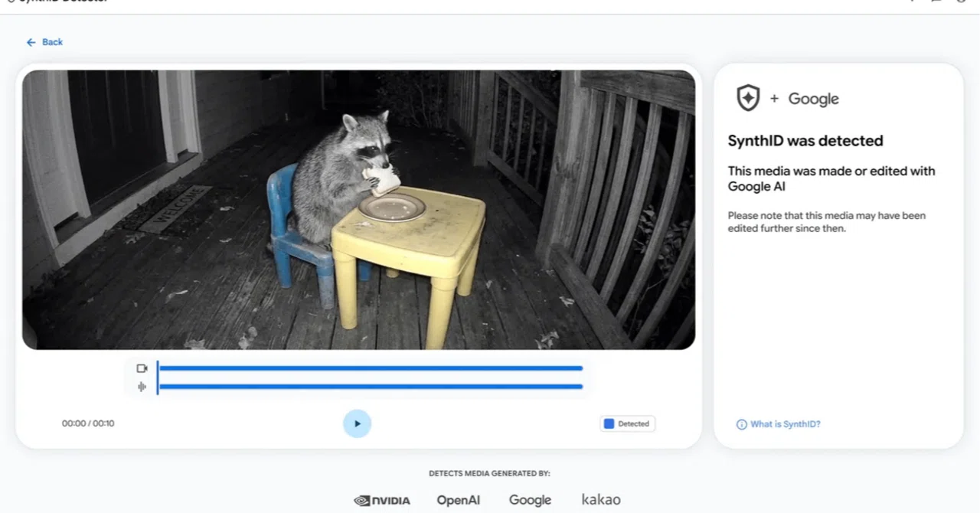Click the video detection timeline bar
Image resolution: width=980 pixels, height=513 pixels.
(371, 368)
